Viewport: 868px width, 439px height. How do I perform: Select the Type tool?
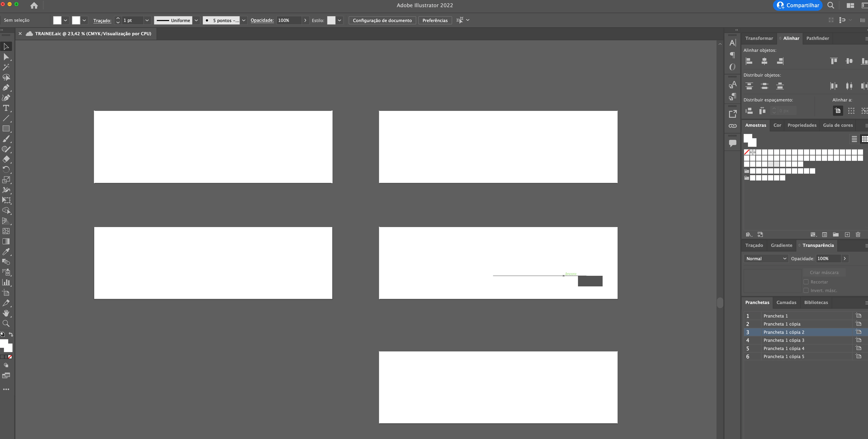point(6,108)
